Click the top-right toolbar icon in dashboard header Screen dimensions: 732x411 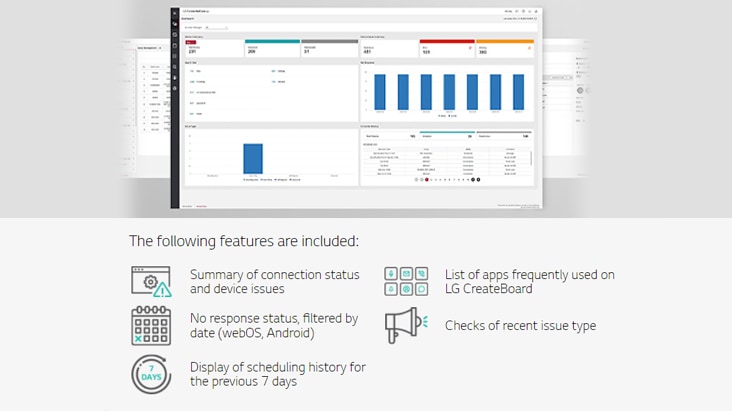535,11
